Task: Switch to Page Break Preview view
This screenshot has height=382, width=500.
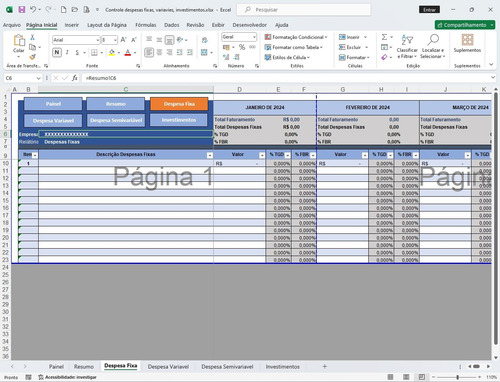Action: tap(422, 377)
